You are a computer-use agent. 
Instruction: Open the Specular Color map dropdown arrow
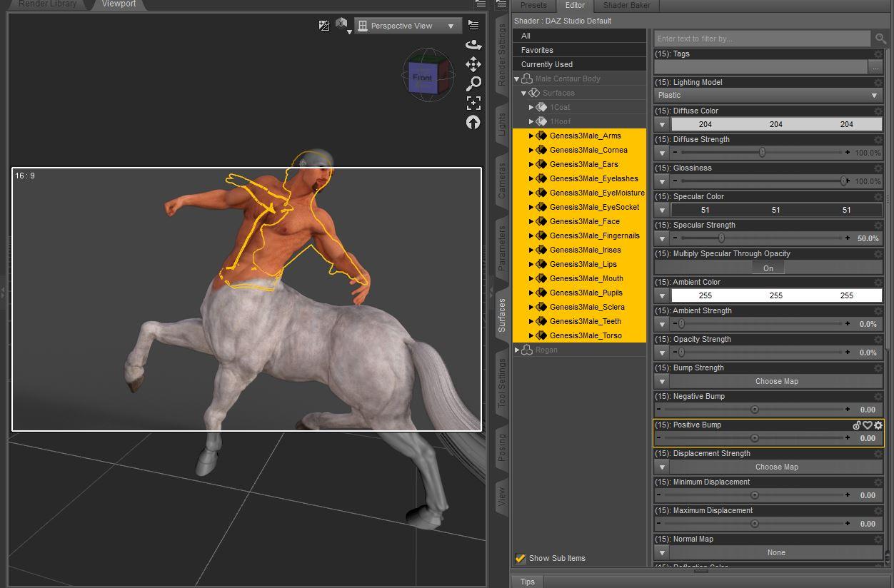(662, 210)
